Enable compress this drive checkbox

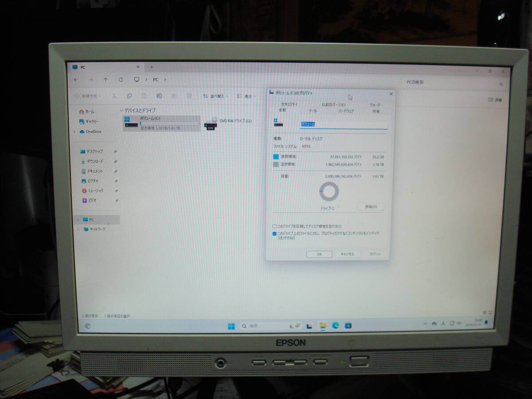click(275, 226)
